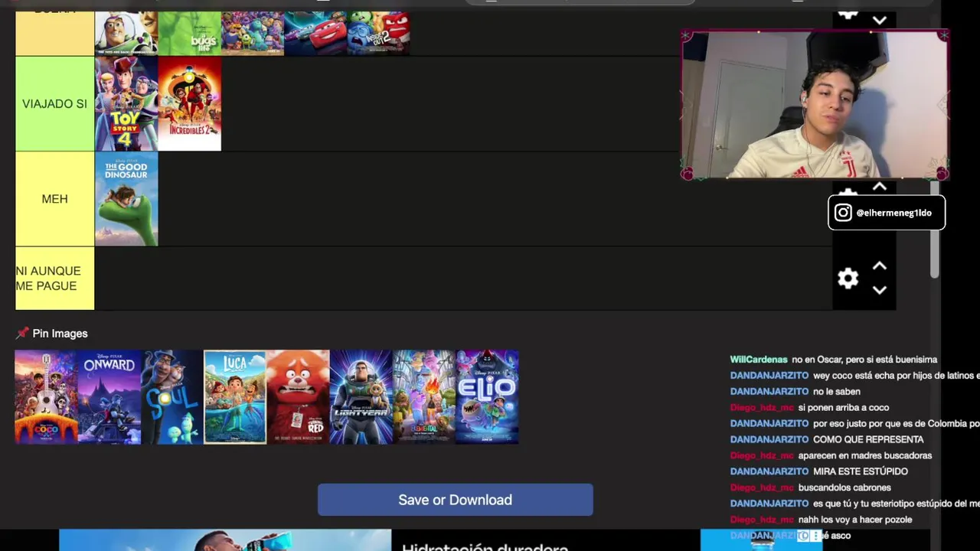This screenshot has width=980, height=551.
Task: Click Incredibles 2 poster in VIAJADO SI
Action: point(189,104)
